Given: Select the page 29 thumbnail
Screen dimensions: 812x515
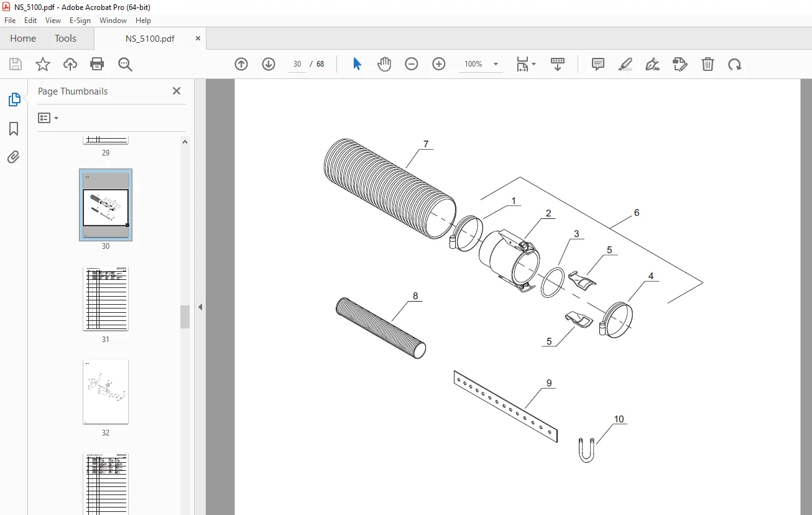Looking at the screenshot, I should 106,139.
